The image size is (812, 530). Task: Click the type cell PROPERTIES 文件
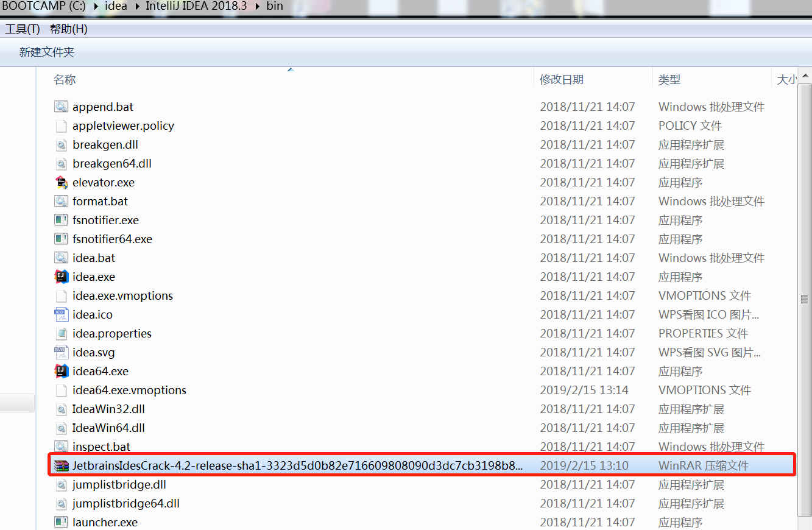point(703,333)
